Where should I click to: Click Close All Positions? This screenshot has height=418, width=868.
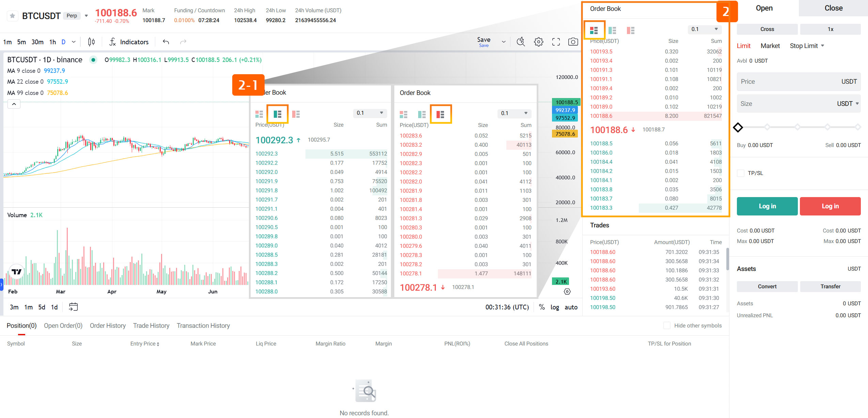[526, 344]
